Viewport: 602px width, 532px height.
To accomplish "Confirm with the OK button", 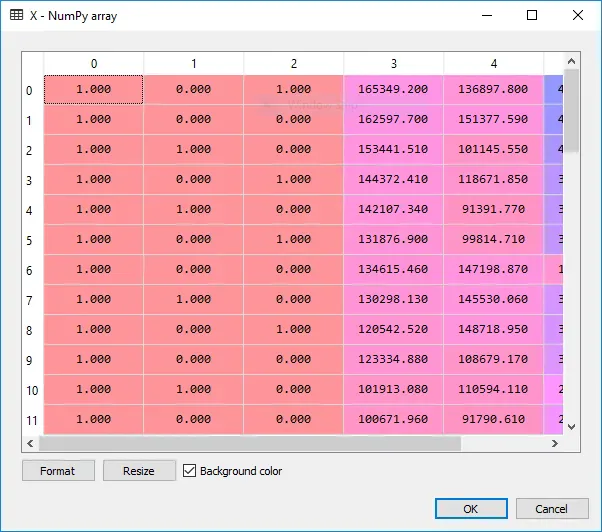I will (471, 509).
